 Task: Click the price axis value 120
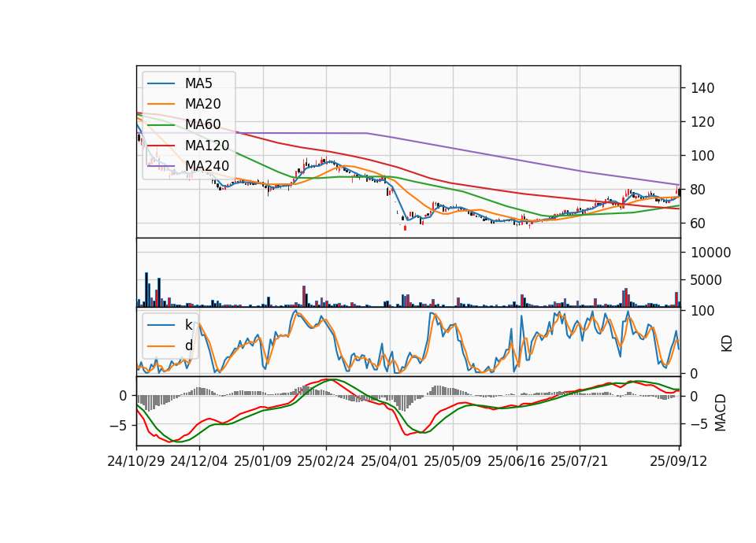point(702,123)
